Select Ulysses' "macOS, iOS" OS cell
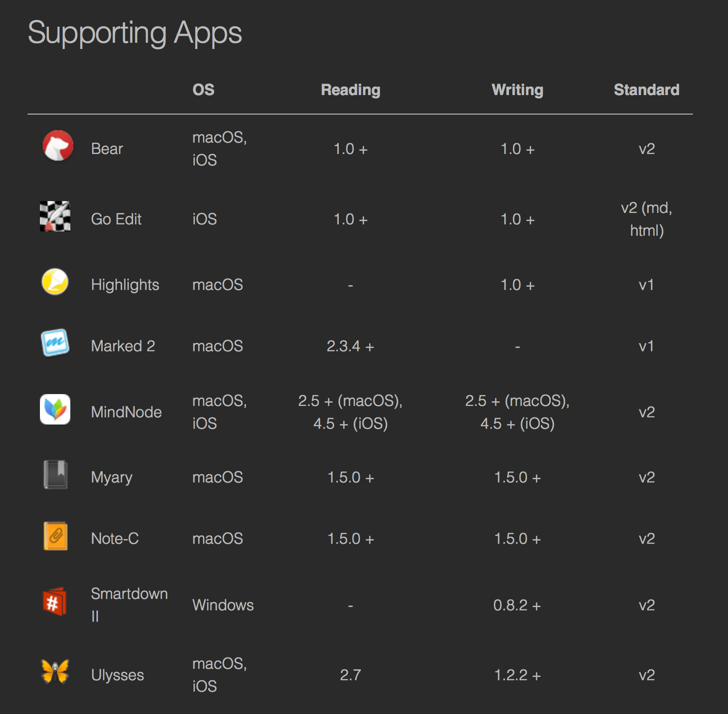Screen dimensions: 728x714 (220, 675)
